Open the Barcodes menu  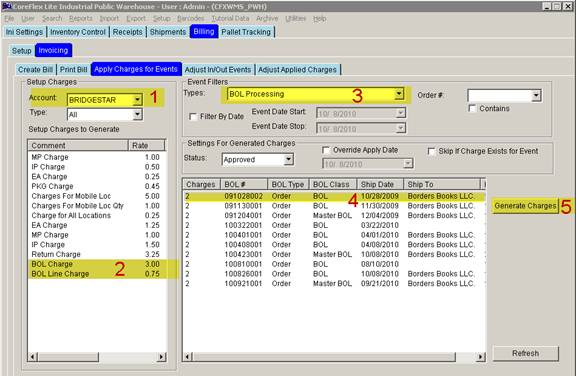(191, 18)
